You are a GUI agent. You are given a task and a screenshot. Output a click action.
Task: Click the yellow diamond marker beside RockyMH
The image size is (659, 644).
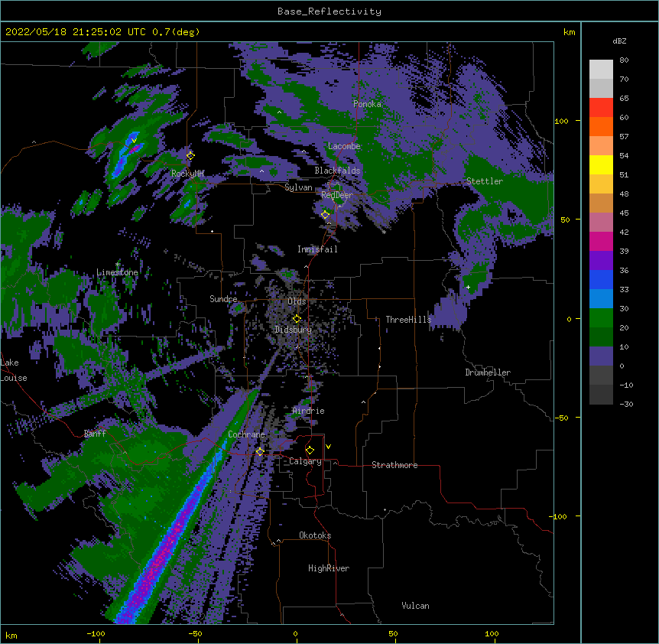190,155
